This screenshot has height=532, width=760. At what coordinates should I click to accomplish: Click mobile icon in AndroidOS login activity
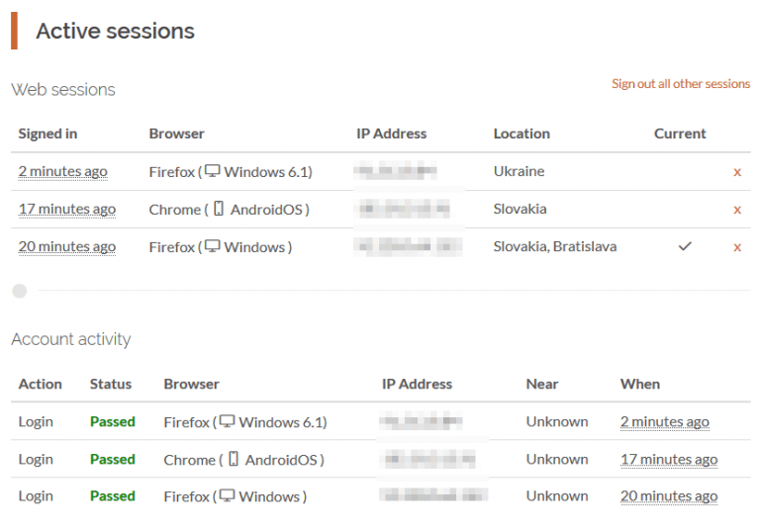pos(234,459)
